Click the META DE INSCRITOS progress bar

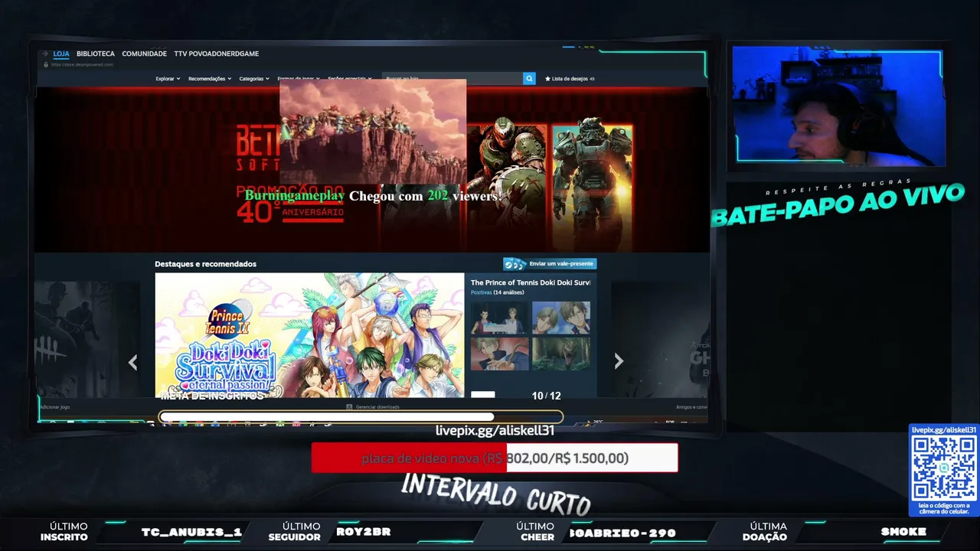(361, 417)
